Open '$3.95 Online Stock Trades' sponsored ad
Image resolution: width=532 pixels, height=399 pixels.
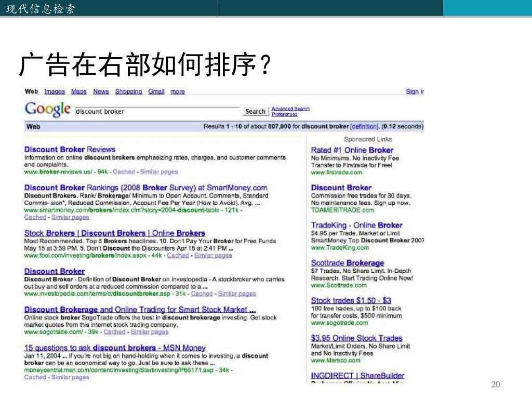tap(356, 338)
